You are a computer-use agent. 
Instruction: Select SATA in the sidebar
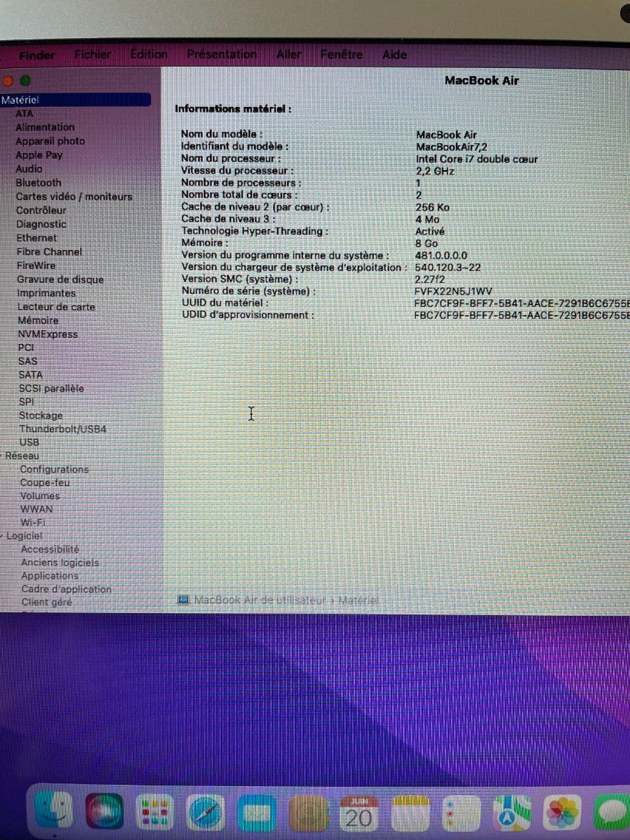point(31,375)
